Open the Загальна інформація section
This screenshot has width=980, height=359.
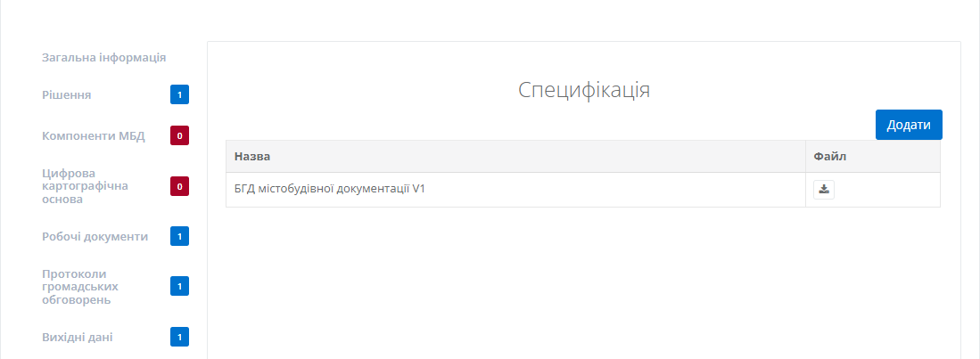[x=104, y=58]
